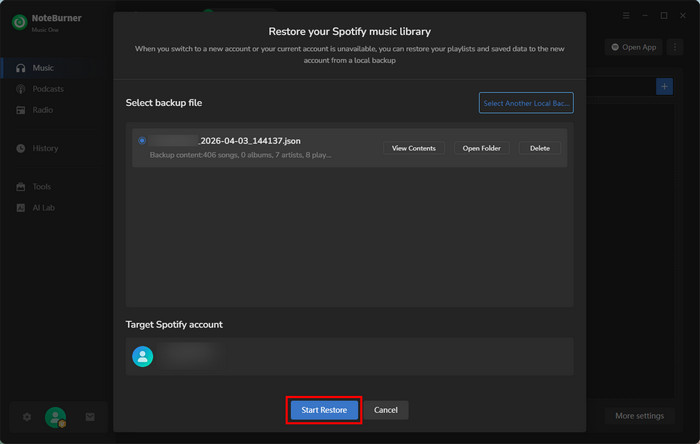Delete the selected backup file
Screen dimensions: 700x444
(539, 148)
